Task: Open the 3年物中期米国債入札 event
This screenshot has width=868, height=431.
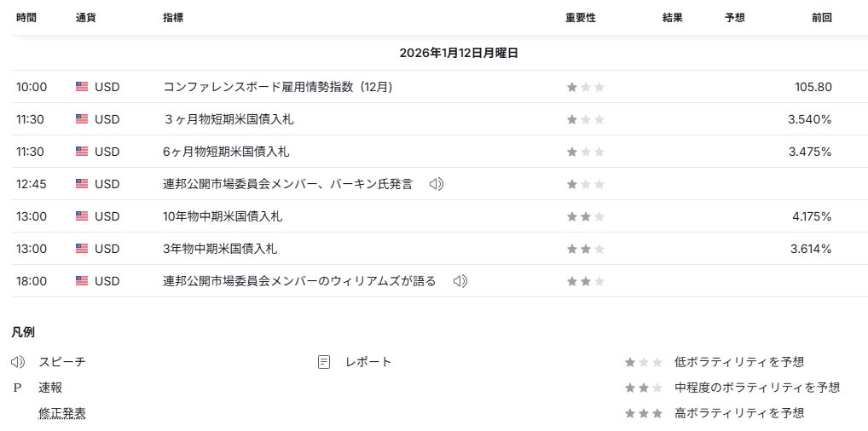Action: pyautogui.click(x=220, y=249)
